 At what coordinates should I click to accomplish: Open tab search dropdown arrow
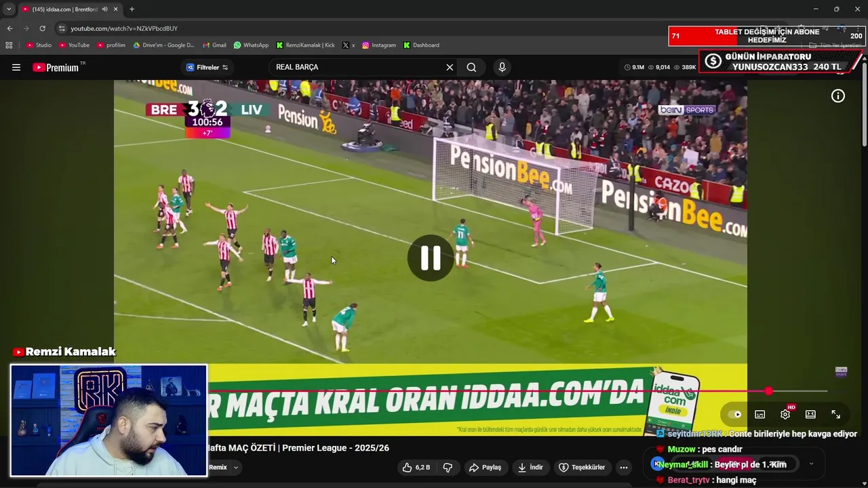(9, 9)
